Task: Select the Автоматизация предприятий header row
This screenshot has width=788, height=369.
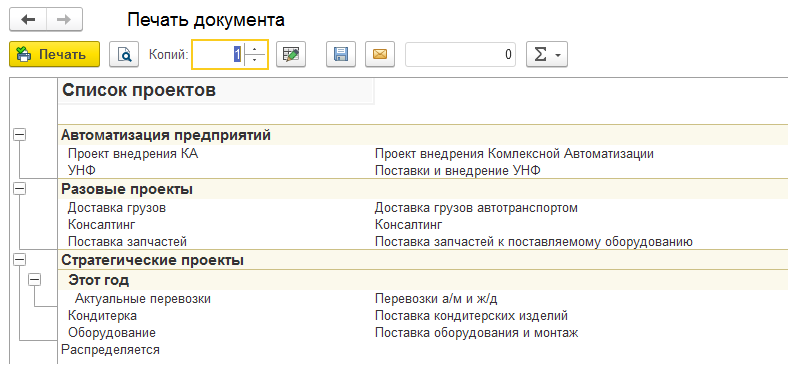Action: (423, 135)
